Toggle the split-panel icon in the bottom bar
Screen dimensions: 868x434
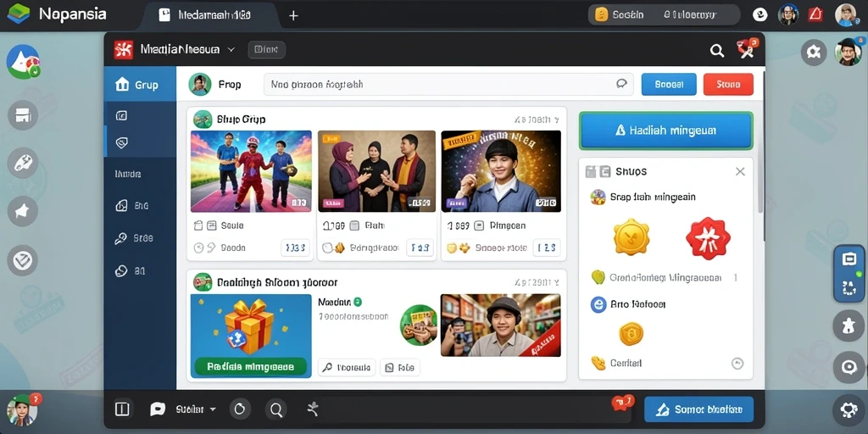[122, 409]
